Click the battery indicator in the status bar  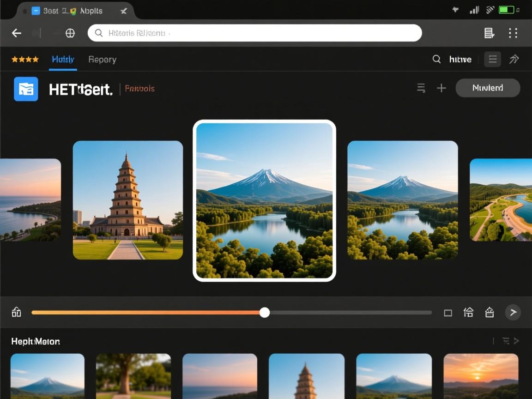click(x=506, y=9)
